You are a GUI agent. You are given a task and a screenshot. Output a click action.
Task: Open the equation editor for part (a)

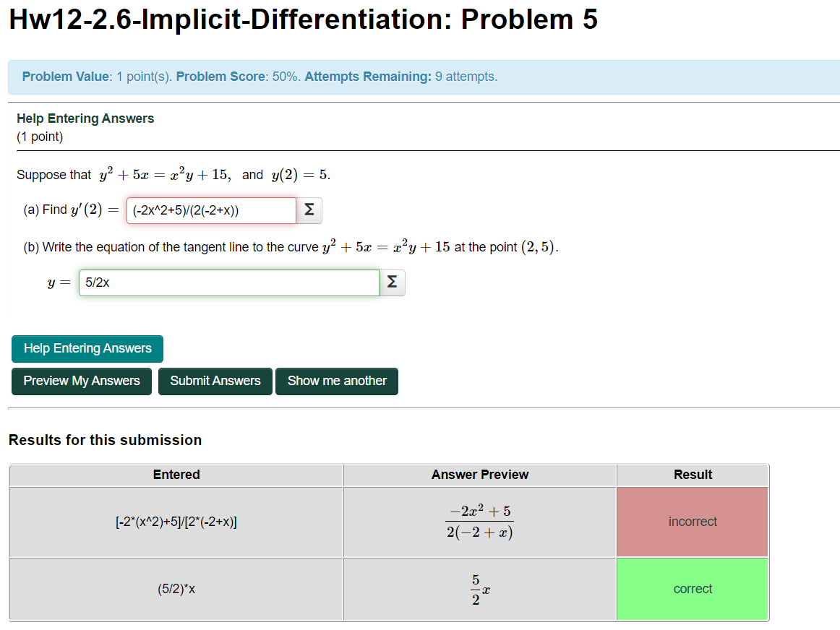click(309, 210)
